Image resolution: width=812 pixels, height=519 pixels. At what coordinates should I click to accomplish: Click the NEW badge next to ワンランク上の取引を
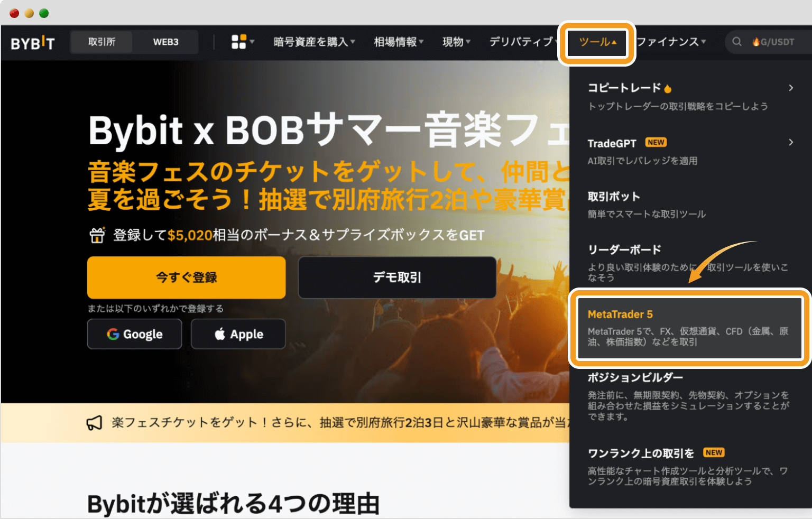point(714,452)
